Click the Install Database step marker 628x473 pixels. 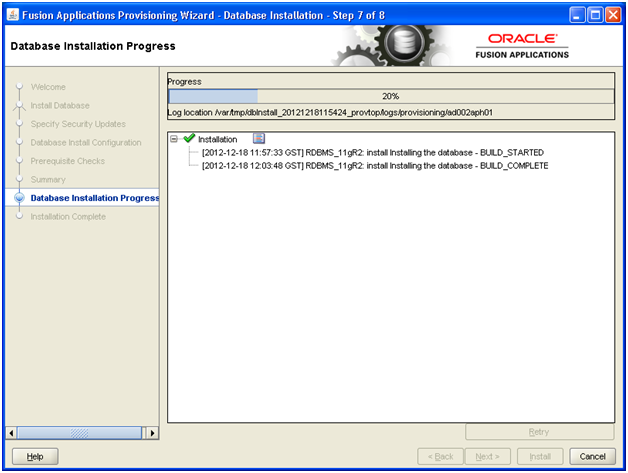pos(19,106)
